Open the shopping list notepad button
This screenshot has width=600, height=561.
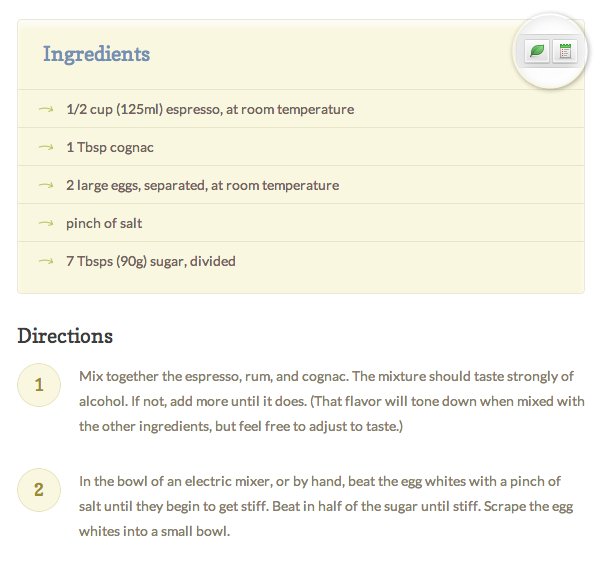[565, 51]
